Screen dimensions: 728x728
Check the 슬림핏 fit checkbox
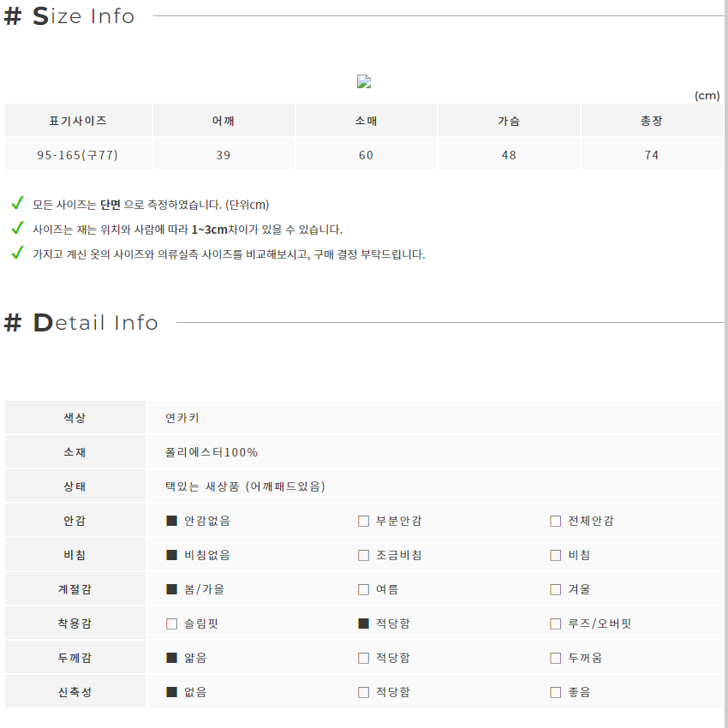coord(172,624)
